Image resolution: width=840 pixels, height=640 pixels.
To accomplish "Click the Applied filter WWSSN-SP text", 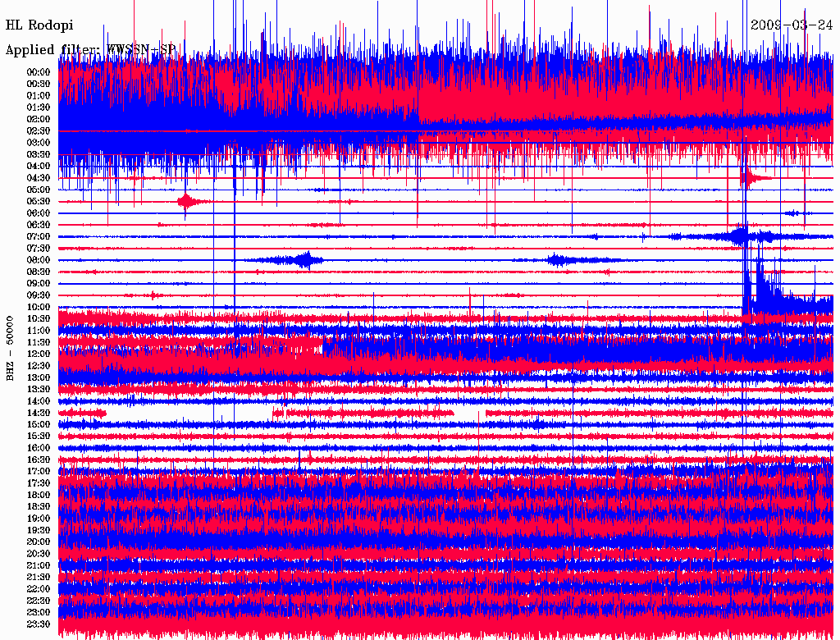I will pyautogui.click(x=90, y=49).
